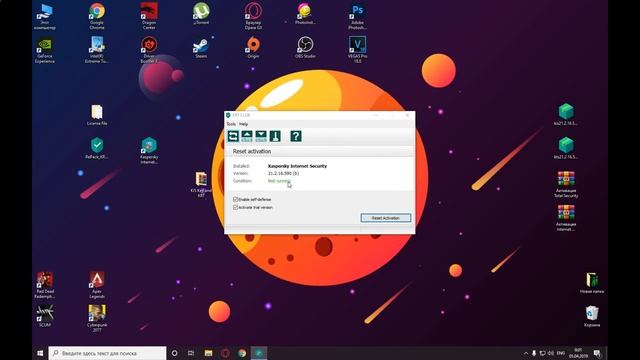Select the License file desktop icon
Screen dimensions: 640x360
(x=97, y=115)
